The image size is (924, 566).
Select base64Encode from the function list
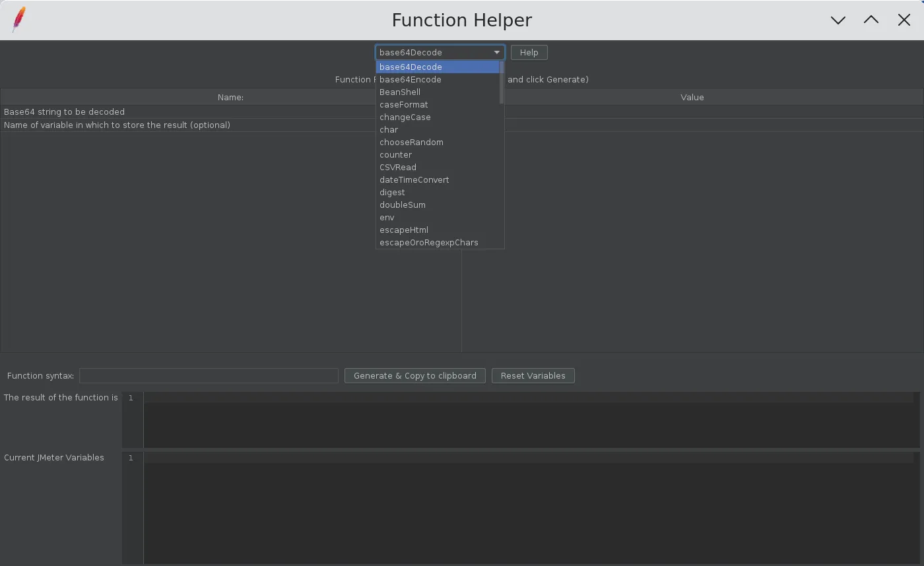click(438, 80)
